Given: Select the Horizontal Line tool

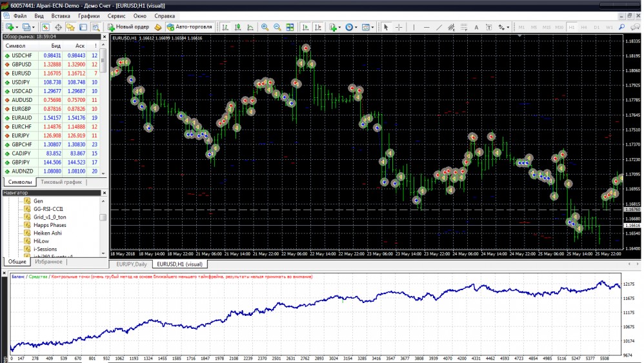Looking at the screenshot, I should tap(427, 27).
